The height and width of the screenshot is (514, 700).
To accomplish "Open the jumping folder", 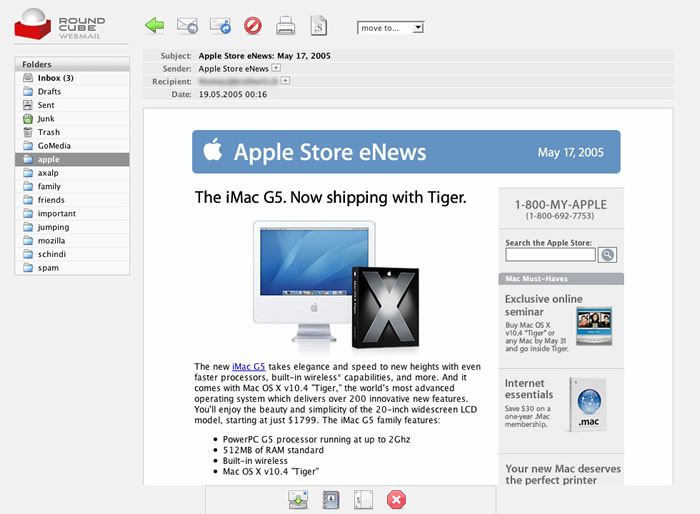I will pyautogui.click(x=72, y=227).
